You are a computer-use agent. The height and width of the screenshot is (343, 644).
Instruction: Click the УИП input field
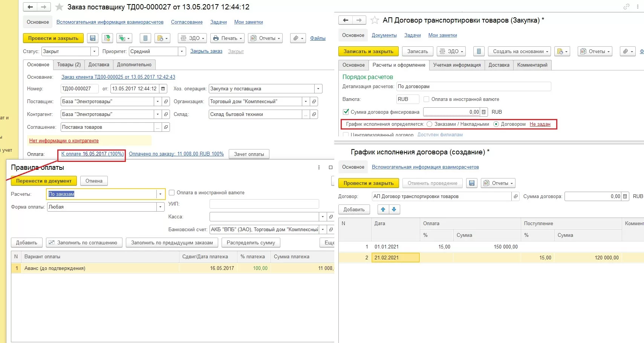[264, 204]
